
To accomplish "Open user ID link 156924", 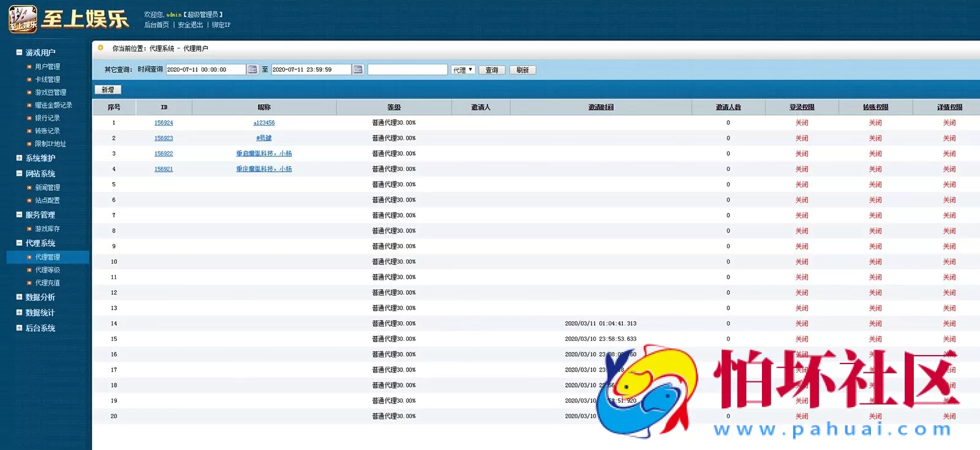I will [164, 123].
